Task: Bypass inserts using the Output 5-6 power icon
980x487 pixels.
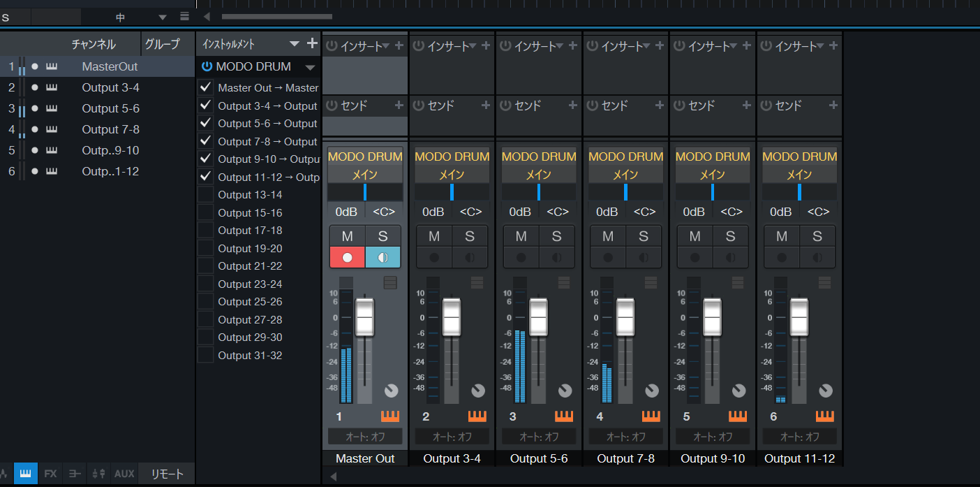Action: click(505, 46)
